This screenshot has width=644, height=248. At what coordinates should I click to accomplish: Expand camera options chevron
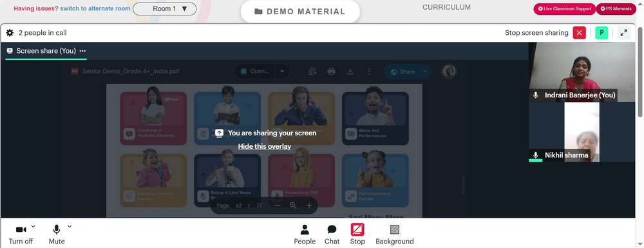[33, 226]
